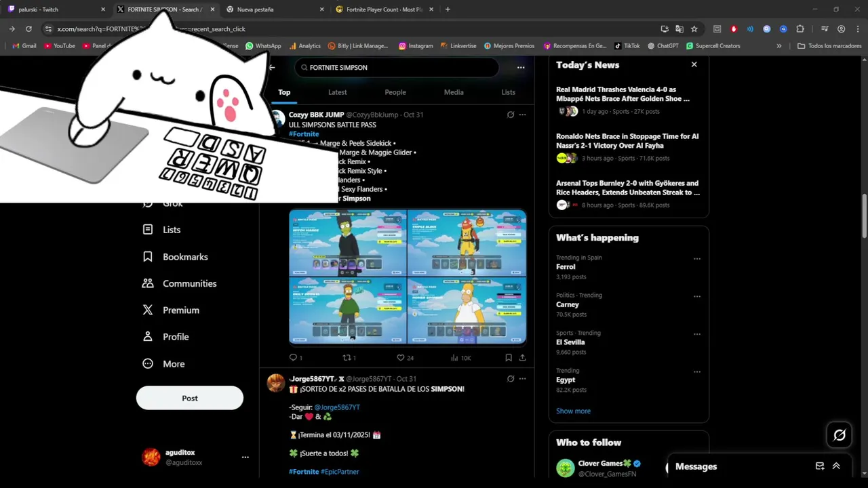This screenshot has height=488, width=868.
Task: Click the floating Grok button
Action: coord(840,435)
